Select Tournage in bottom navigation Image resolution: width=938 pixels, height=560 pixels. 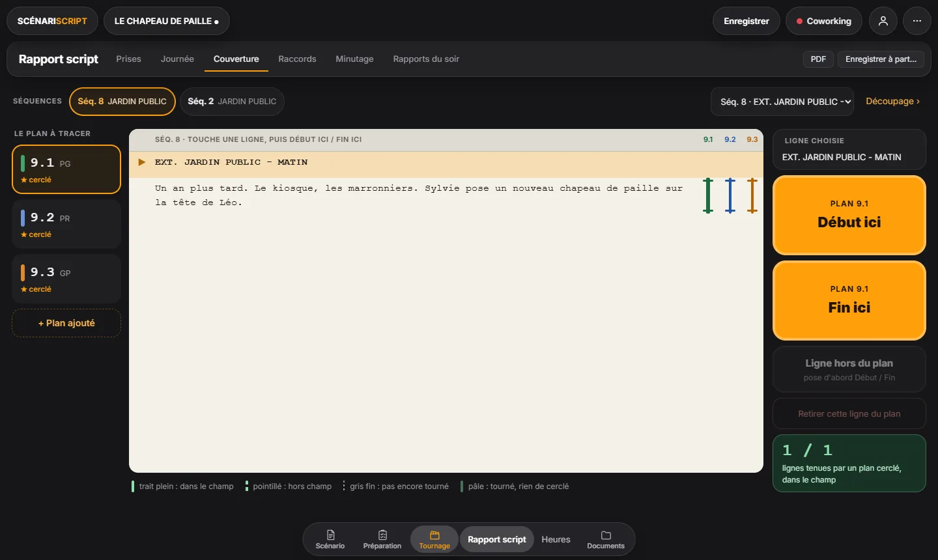tap(434, 539)
